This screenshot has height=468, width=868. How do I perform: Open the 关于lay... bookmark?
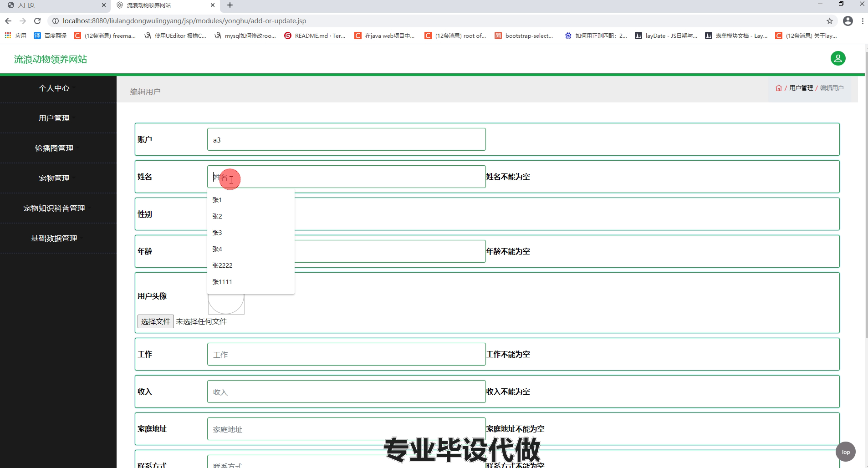coord(806,36)
